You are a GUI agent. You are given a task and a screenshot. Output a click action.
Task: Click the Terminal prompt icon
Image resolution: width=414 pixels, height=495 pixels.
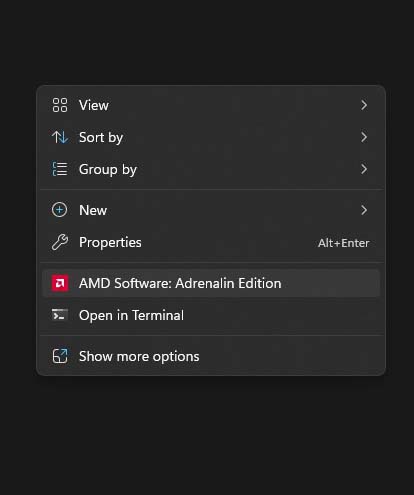click(60, 315)
